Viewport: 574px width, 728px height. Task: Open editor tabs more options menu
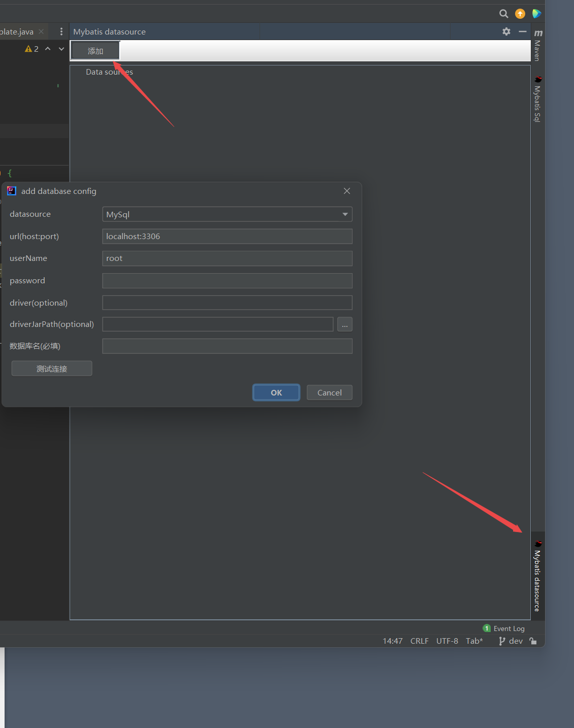61,31
